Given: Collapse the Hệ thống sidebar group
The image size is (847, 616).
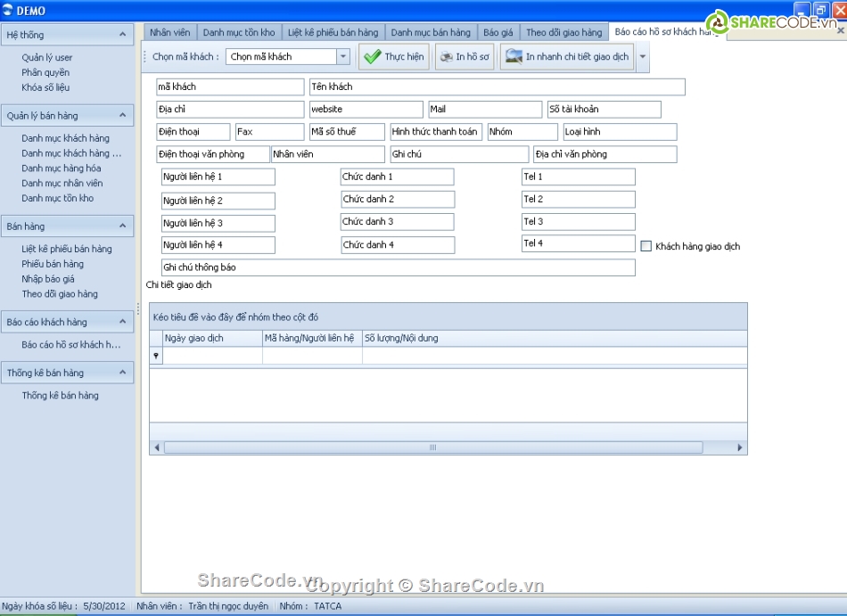Looking at the screenshot, I should click(x=123, y=35).
